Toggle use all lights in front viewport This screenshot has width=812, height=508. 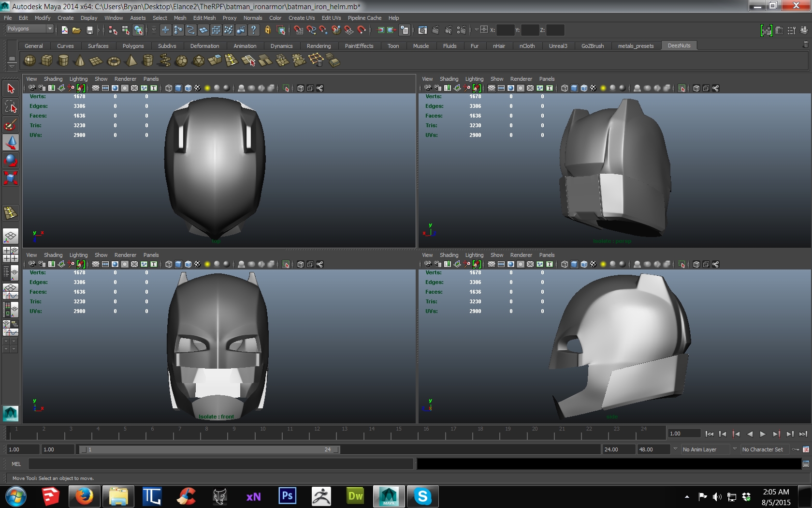(207, 264)
